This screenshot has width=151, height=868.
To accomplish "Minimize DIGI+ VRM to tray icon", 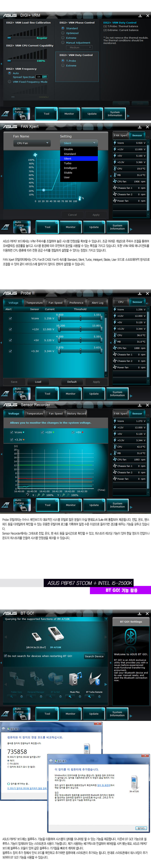I will [x=140, y=16].
